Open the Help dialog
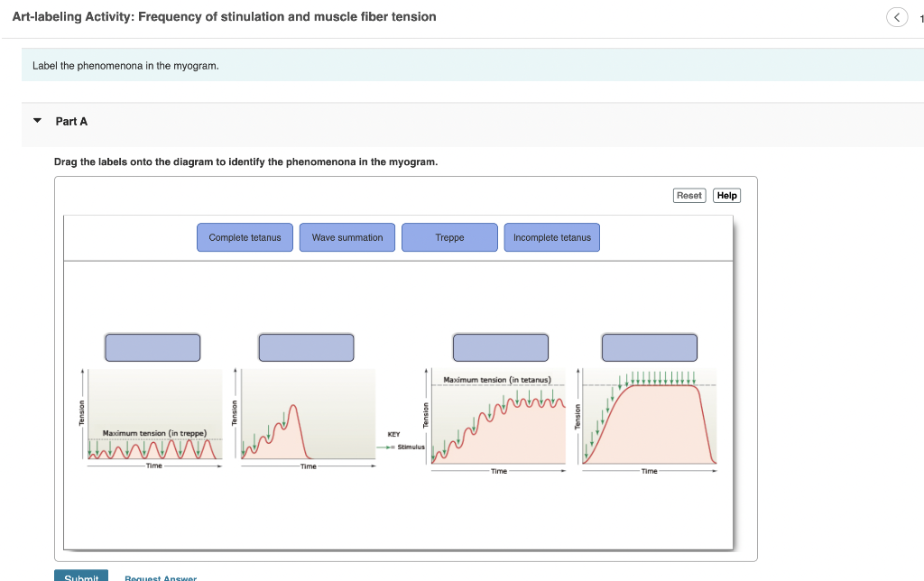This screenshot has height=581, width=924. [726, 195]
